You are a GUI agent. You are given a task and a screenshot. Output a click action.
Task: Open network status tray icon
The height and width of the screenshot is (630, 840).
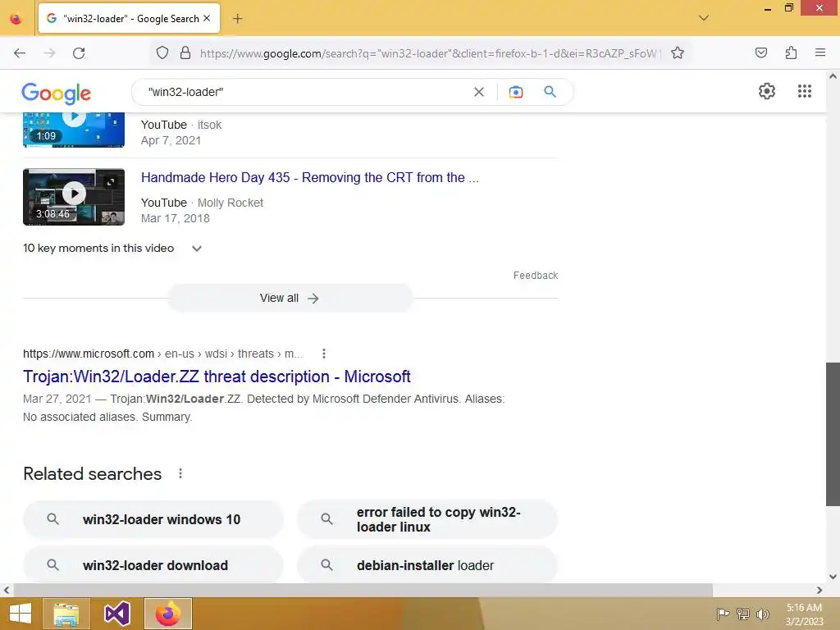click(742, 614)
